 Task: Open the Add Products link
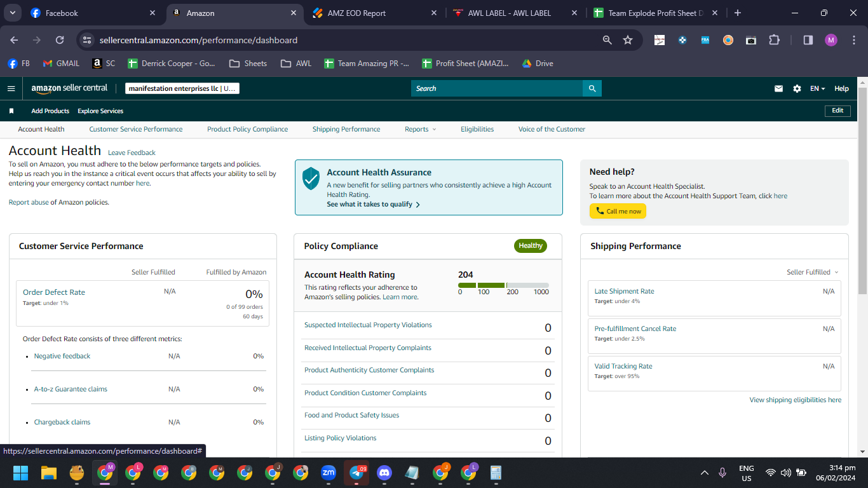[50, 111]
